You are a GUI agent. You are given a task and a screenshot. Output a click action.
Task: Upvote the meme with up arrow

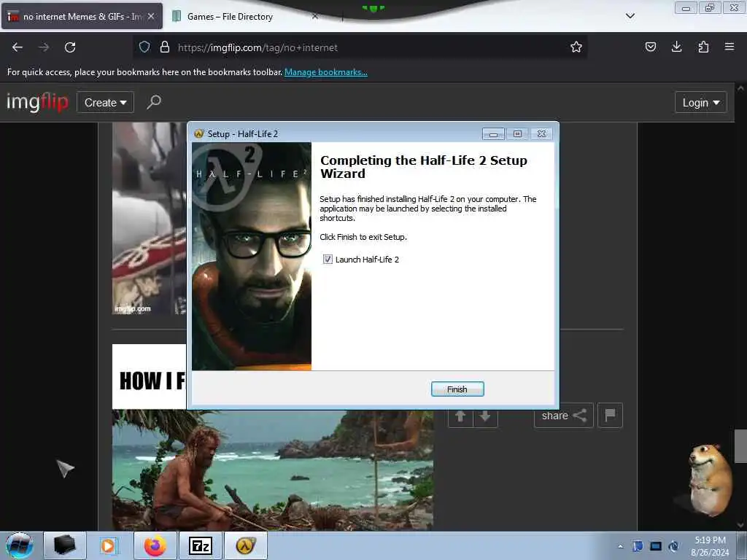click(460, 416)
